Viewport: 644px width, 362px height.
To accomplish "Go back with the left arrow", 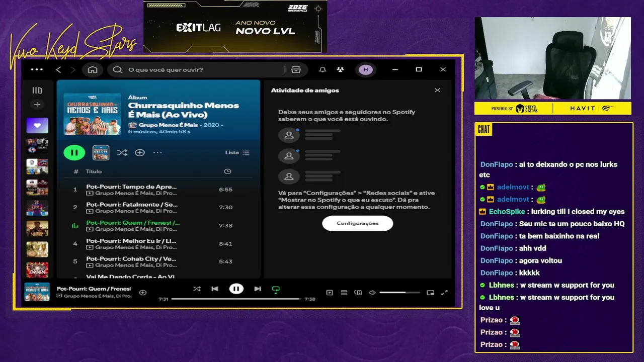I will (x=58, y=69).
